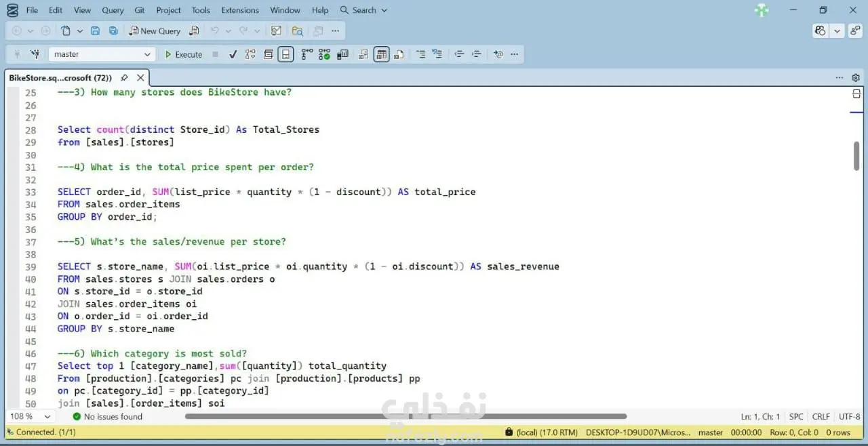The width and height of the screenshot is (868, 446).
Task: Open the Git menu
Action: (x=140, y=10)
